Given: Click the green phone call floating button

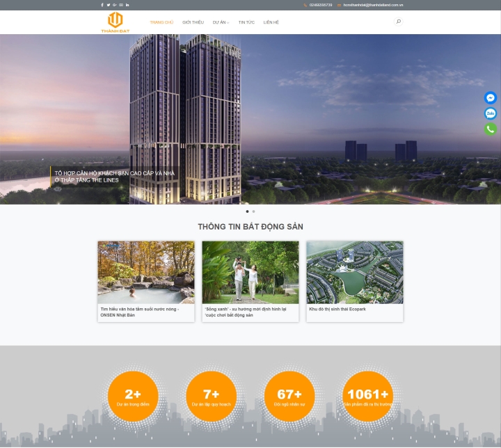Looking at the screenshot, I should pos(491,129).
